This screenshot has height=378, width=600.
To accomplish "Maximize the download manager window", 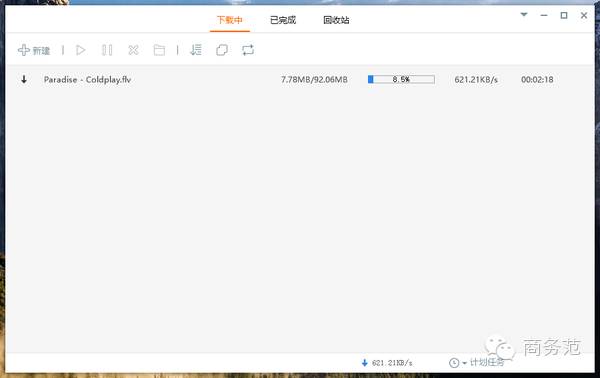I will [x=564, y=15].
